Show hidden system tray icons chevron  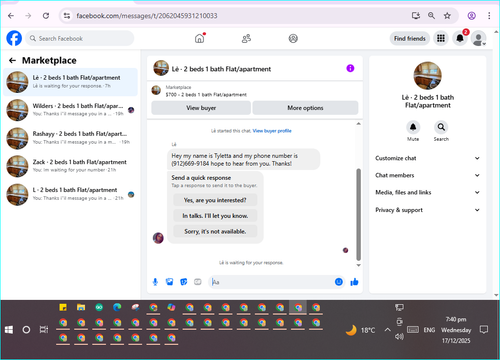pos(387,330)
